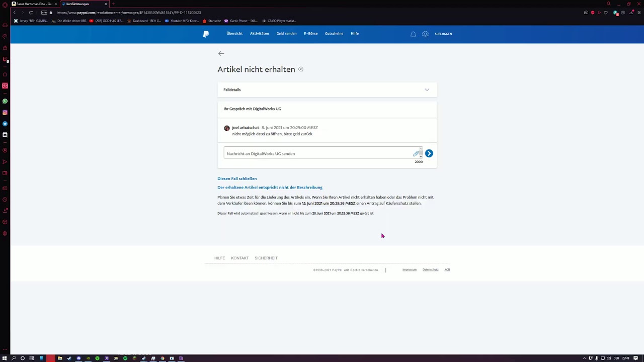The width and height of the screenshot is (644, 362).
Task: Click the heart bookmark icon in address bar
Action: (606, 13)
